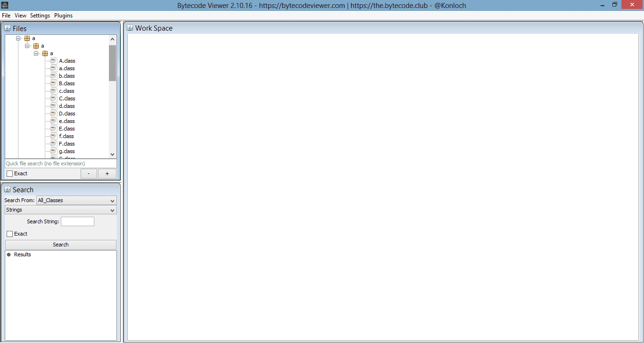This screenshot has width=644, height=343.
Task: Click the file tree scrollbar up arrow
Action: coord(112,39)
